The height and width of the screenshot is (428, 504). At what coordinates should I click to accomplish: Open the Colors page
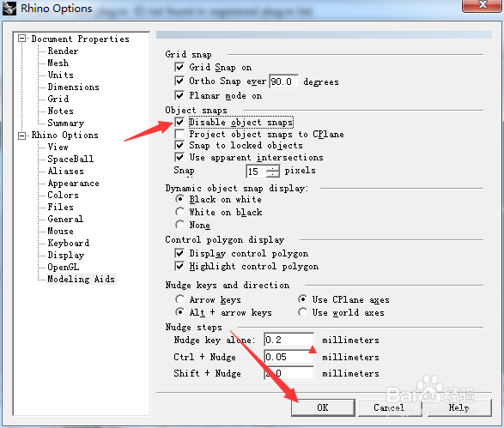63,196
